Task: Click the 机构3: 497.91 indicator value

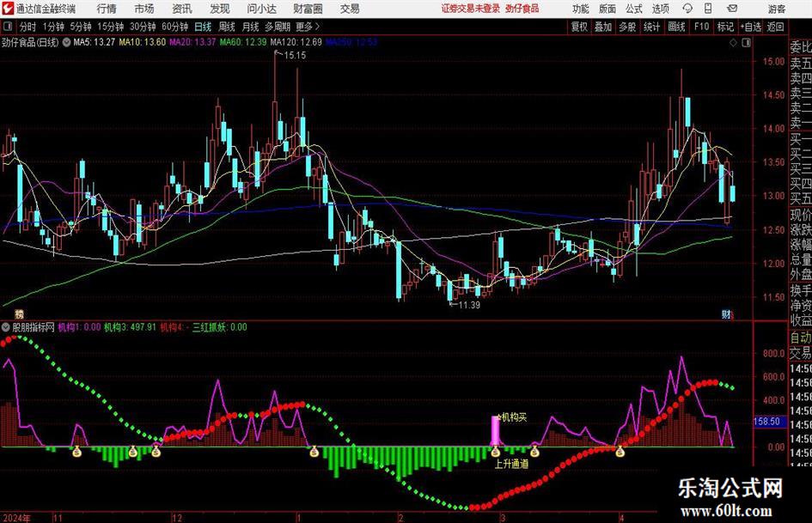Action: click(130, 327)
